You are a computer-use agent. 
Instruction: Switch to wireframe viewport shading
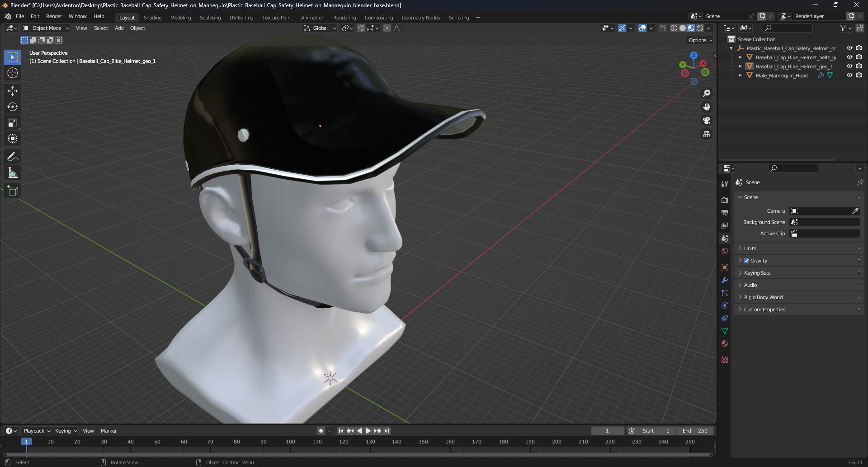point(674,28)
